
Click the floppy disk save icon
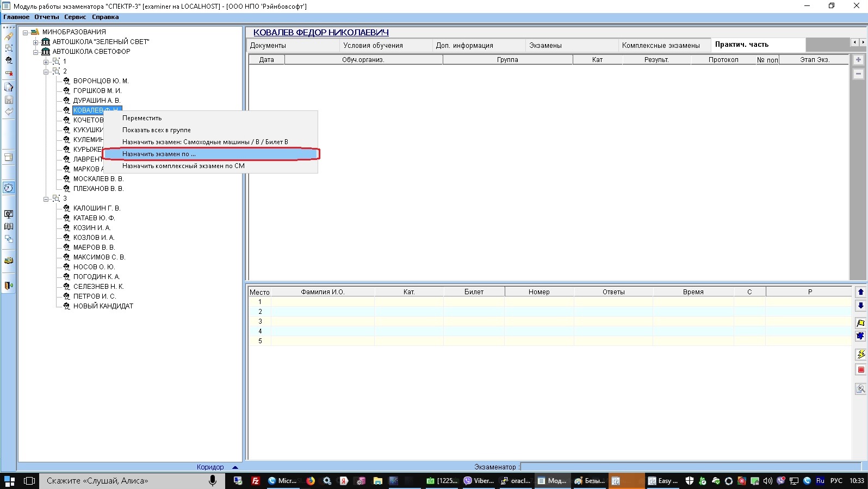(9, 100)
